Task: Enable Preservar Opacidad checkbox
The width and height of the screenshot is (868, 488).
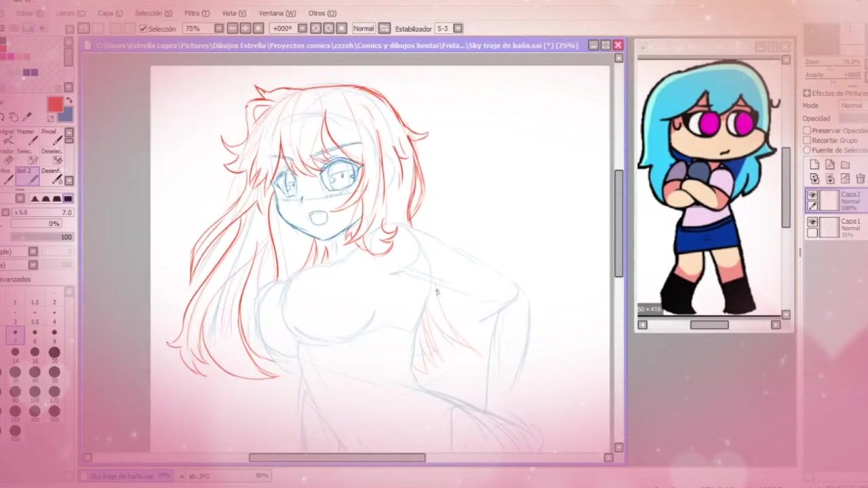Action: click(x=807, y=130)
